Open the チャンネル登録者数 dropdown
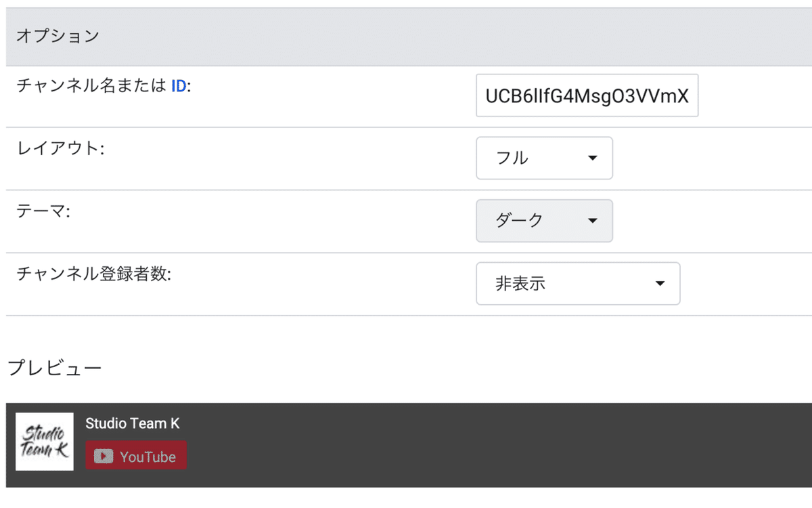Screen dimensions: 812x508 [x=578, y=284]
